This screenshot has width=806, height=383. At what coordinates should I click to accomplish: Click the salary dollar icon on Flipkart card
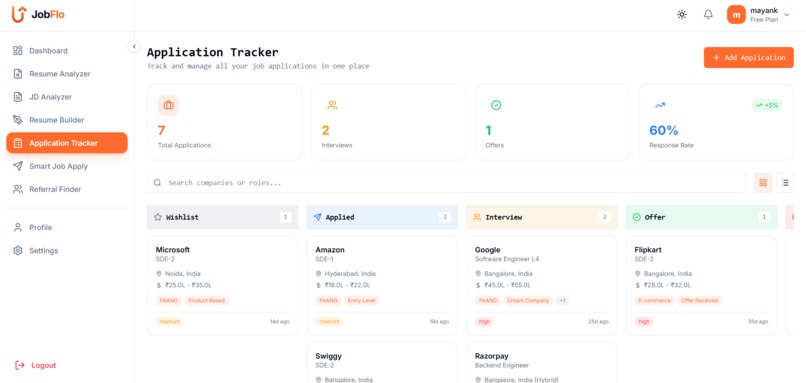[x=637, y=285]
